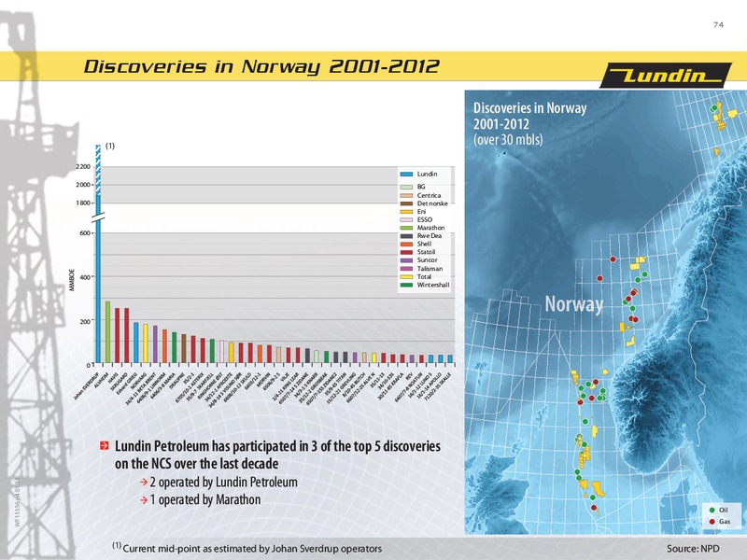
Task: Click the 'Source: NPD' note
Action: [693, 549]
